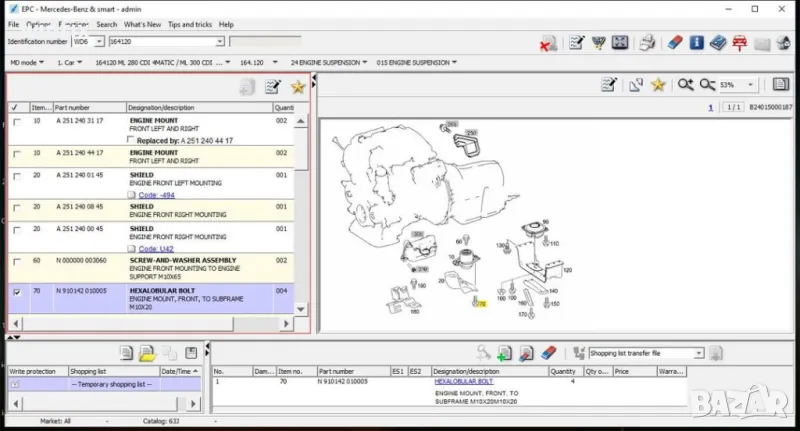Zoom in on the parts diagram
Viewport: 800px width, 431px height.
click(686, 86)
